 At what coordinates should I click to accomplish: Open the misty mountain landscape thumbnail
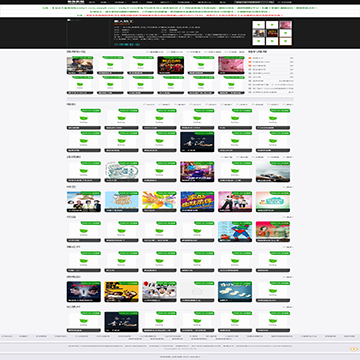[x=273, y=172]
